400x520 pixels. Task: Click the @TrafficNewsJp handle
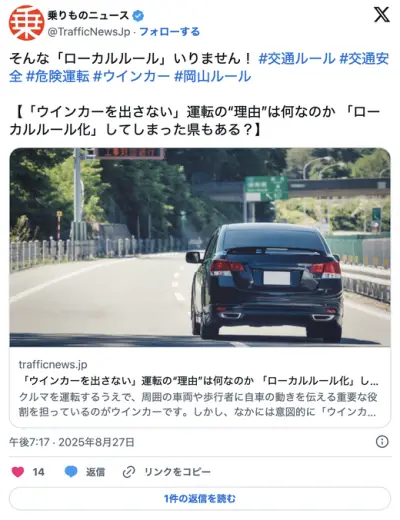[89, 32]
